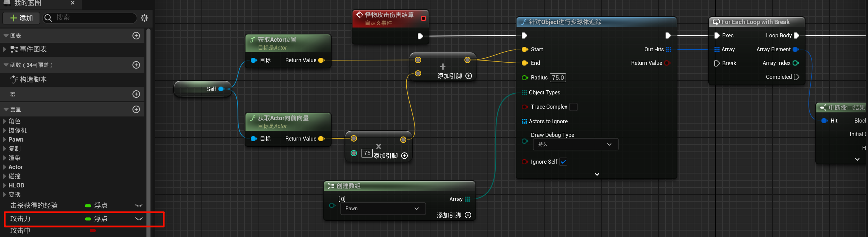Click the Radius value input field
The width and height of the screenshot is (868, 237).
click(557, 78)
